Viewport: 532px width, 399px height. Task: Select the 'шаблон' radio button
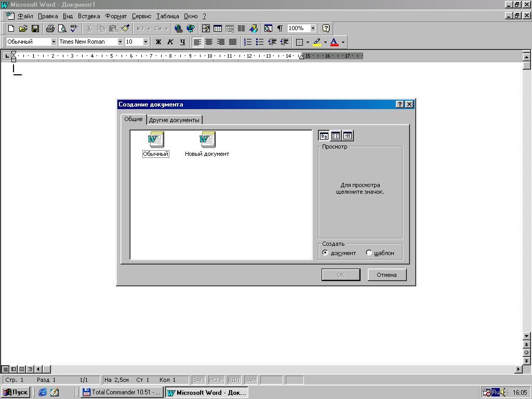tap(369, 252)
